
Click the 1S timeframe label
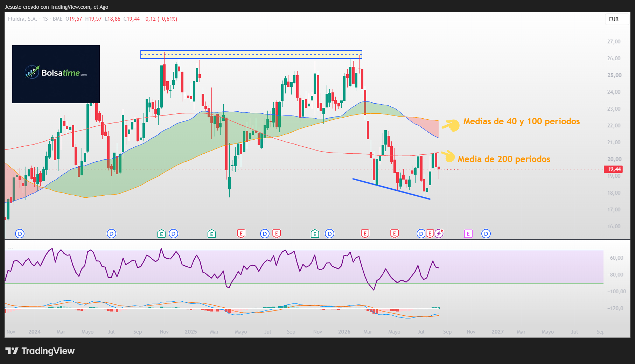45,19
